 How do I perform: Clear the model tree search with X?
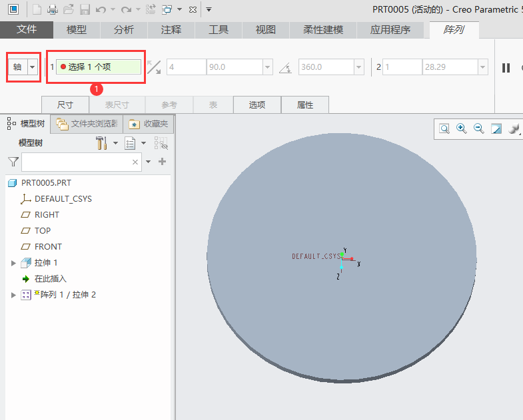[135, 162]
